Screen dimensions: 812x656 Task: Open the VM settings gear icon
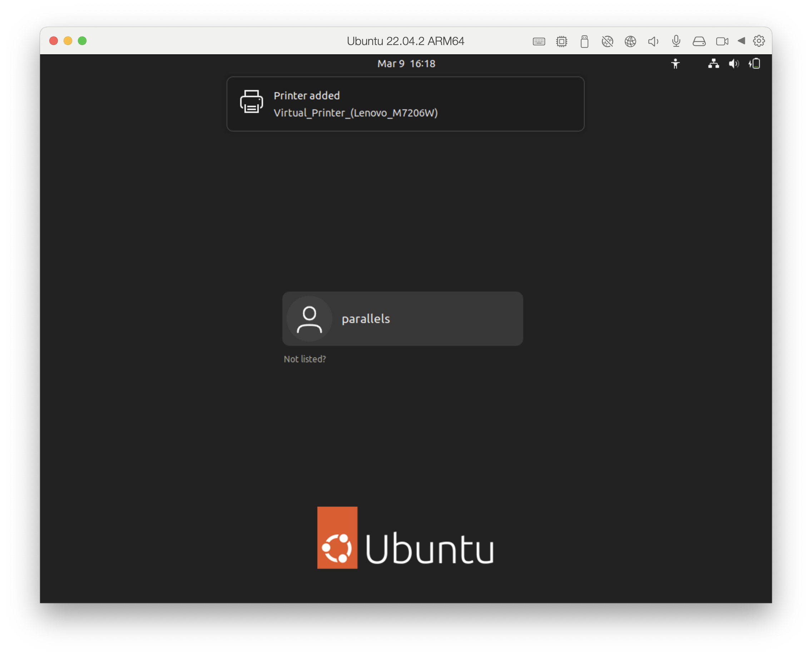(x=759, y=41)
